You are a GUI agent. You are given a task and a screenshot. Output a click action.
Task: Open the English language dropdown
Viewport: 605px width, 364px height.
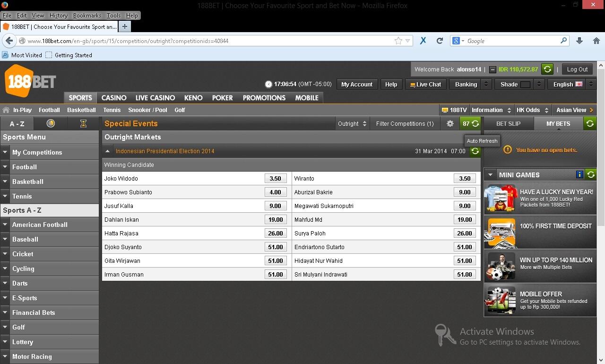pyautogui.click(x=573, y=85)
